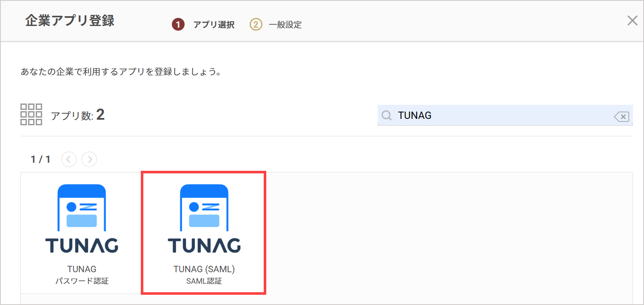Viewport: 644px width, 305px height.
Task: Click the アプリ数: 2 count text
Action: click(x=77, y=115)
